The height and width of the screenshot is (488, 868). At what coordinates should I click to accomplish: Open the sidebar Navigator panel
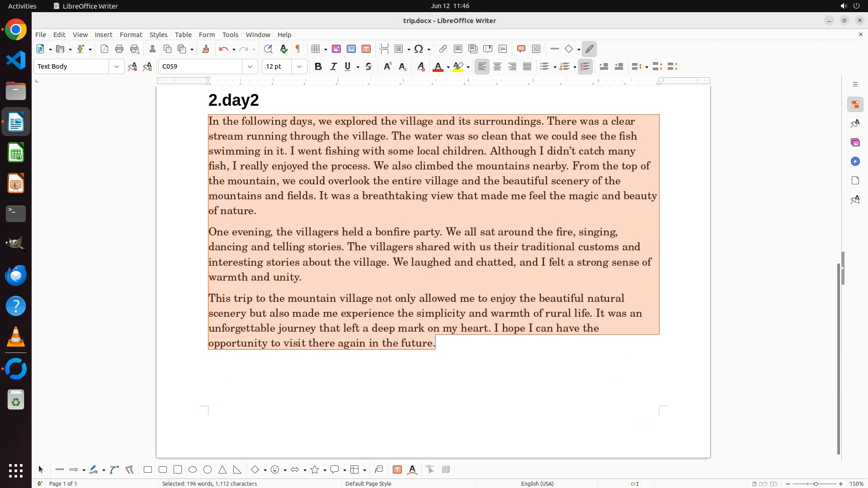click(x=855, y=161)
